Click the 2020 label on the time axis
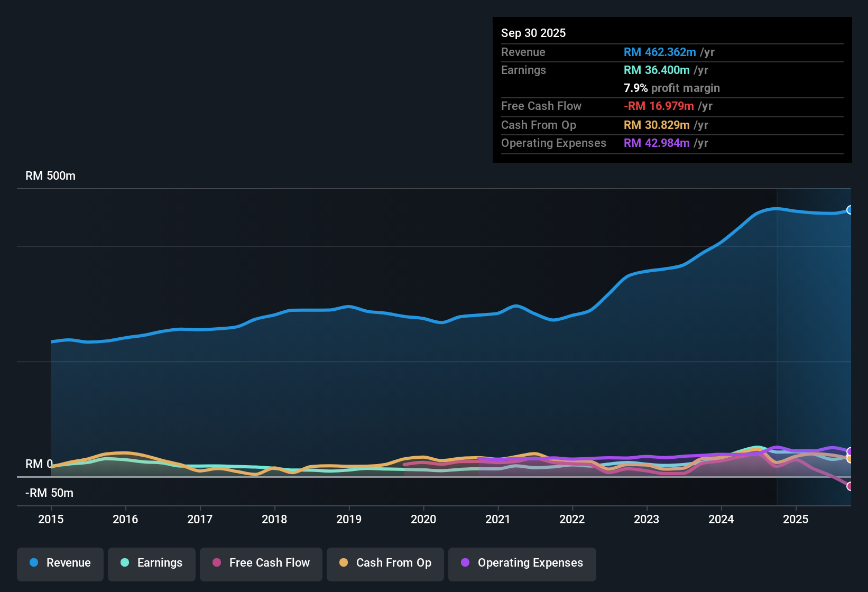 pos(423,520)
